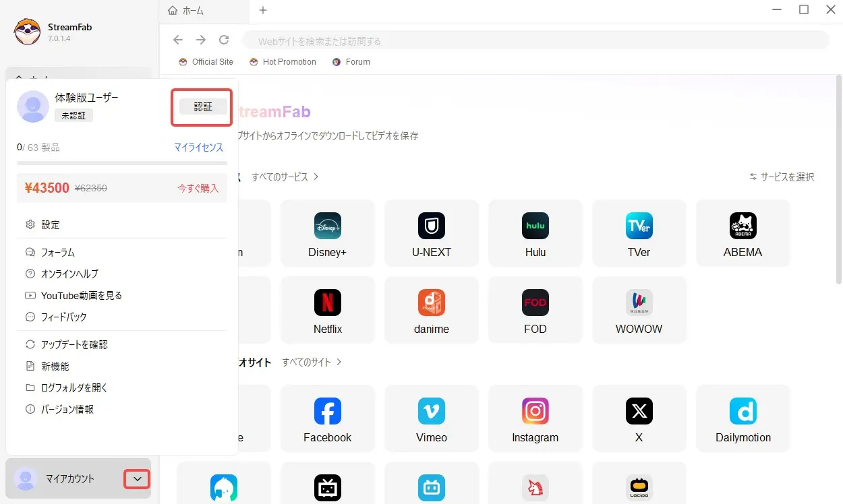Open the danime service tile
Viewport: 843px width, 504px height.
coord(431,310)
